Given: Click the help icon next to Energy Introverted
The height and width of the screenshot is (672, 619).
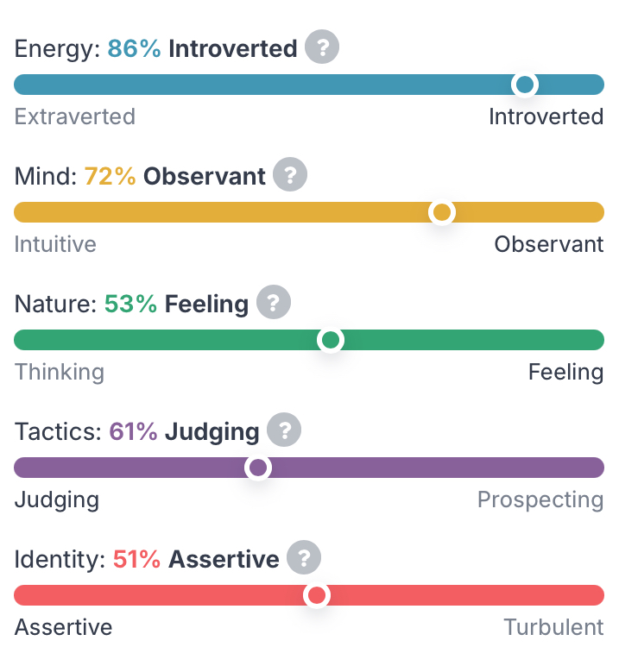Looking at the screenshot, I should click(x=323, y=47).
